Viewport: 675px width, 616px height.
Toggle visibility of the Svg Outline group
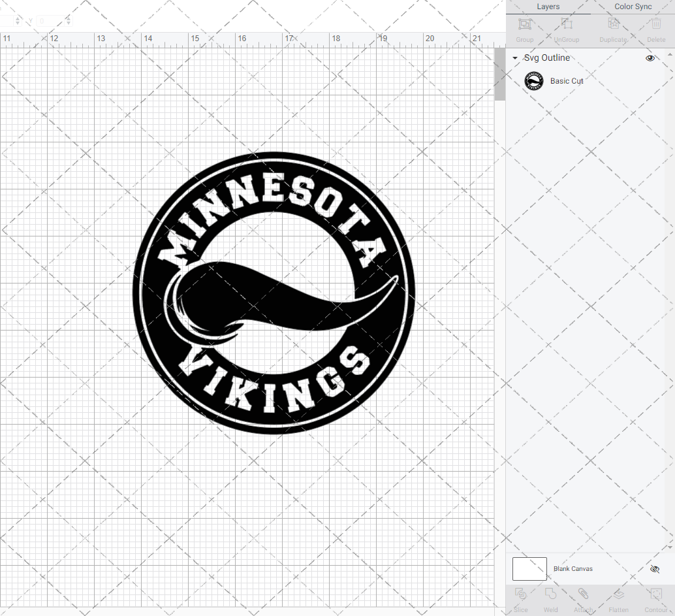tap(650, 57)
